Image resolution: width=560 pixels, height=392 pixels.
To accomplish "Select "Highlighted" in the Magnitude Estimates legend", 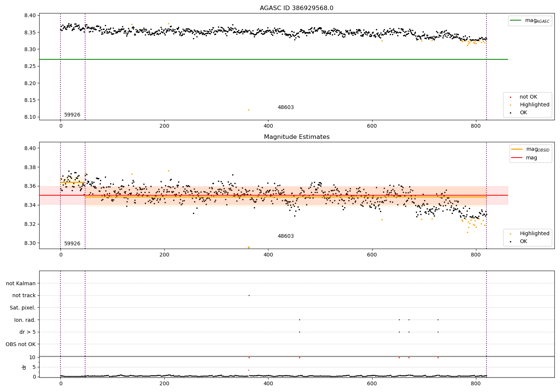I will tap(535, 234).
